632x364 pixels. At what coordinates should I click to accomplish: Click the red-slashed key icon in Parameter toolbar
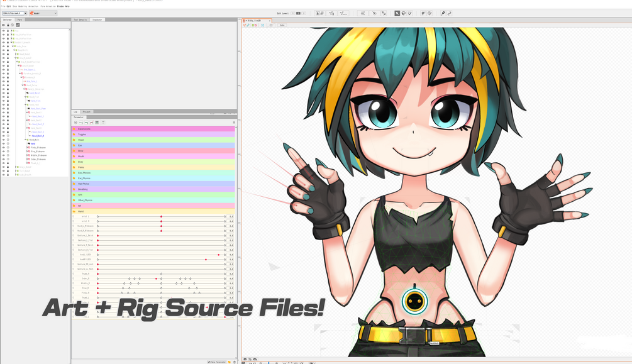point(91,123)
